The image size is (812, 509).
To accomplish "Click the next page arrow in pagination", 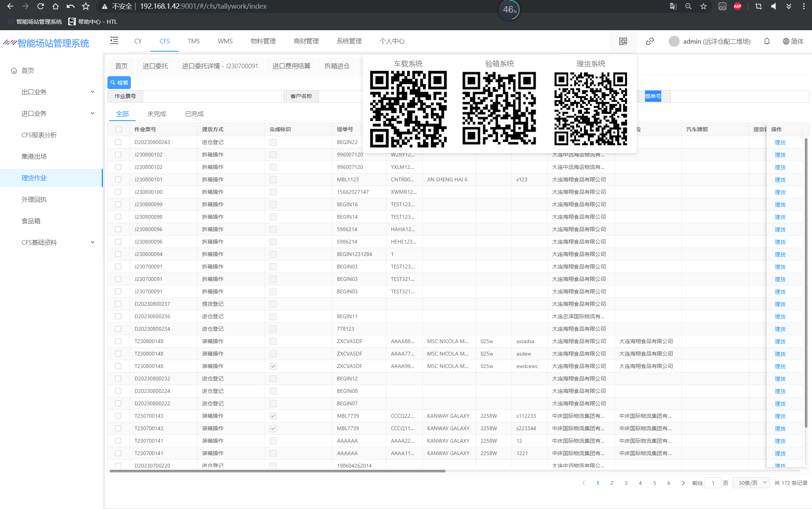I will 683,483.
